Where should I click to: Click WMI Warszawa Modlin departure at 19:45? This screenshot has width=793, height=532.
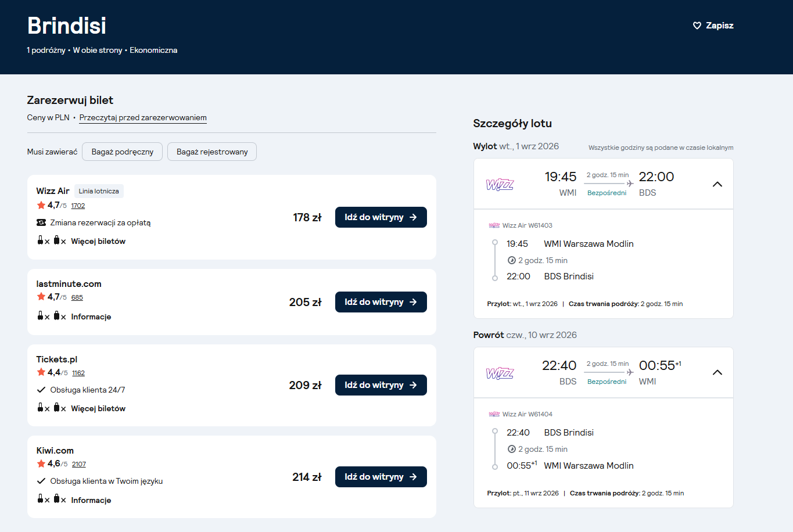click(x=570, y=244)
